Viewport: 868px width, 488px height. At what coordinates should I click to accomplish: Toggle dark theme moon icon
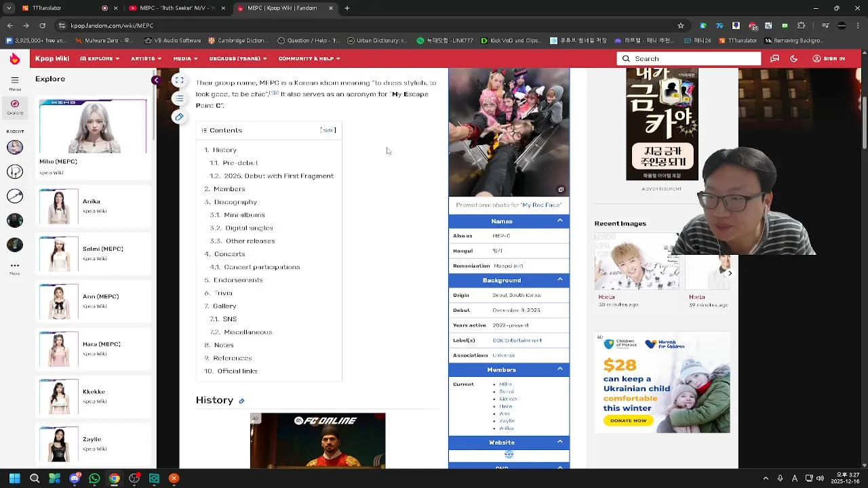793,58
